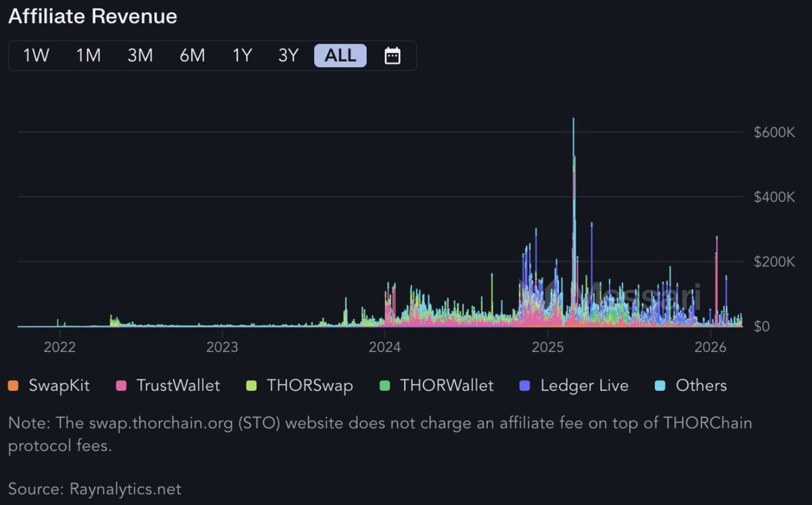Pick the 3Y time range
The height and width of the screenshot is (505, 812).
coord(288,56)
